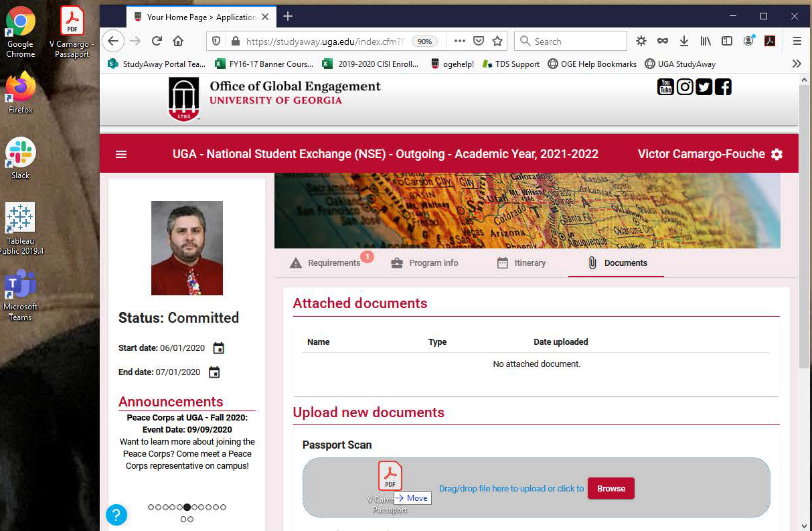Open the TDS Support bookmark
812x531 pixels.
click(x=511, y=64)
